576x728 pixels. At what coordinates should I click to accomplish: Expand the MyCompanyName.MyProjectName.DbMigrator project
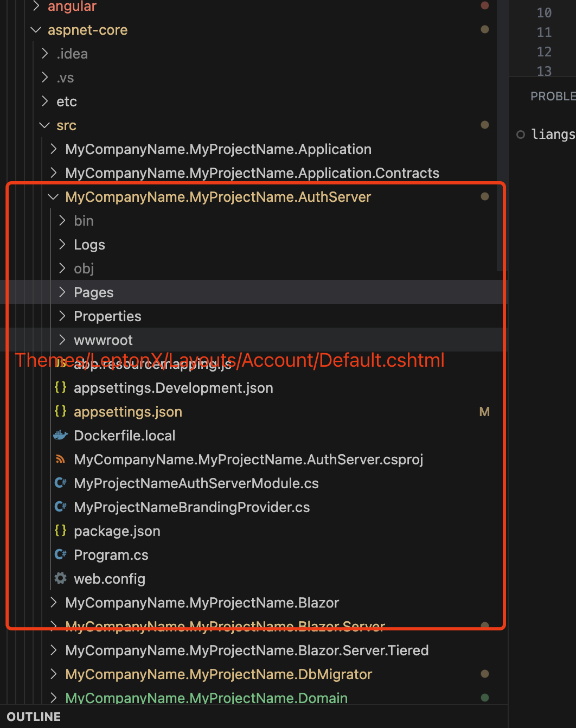[x=219, y=674]
